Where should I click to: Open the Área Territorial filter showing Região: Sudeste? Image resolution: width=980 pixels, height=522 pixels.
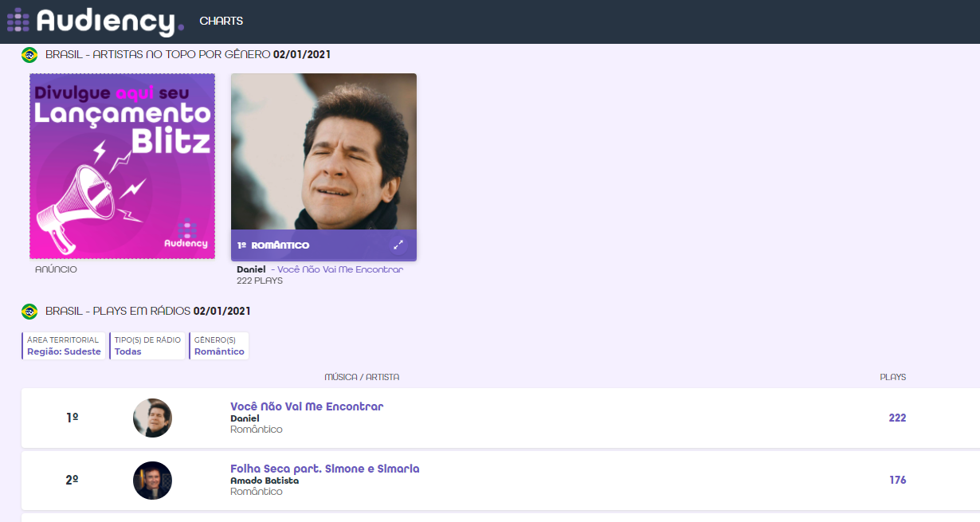(x=64, y=346)
